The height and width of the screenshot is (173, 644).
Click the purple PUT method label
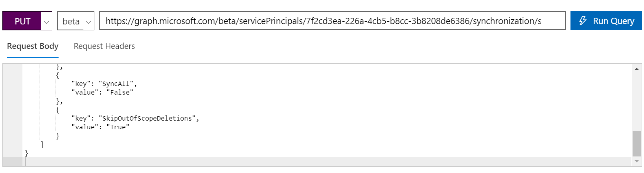coord(22,21)
